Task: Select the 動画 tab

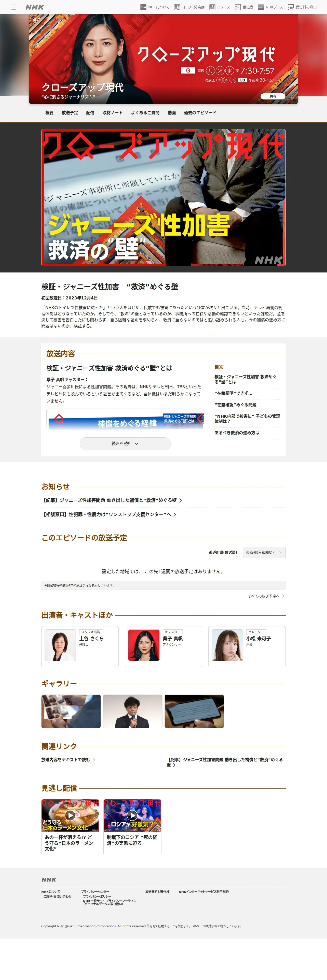Action: 172,113
